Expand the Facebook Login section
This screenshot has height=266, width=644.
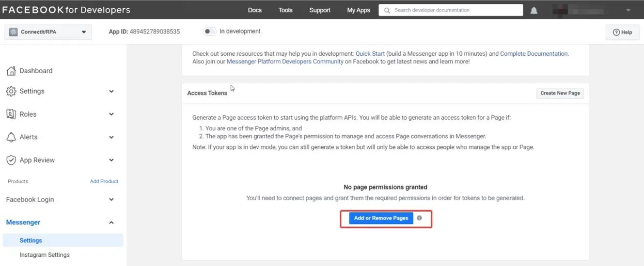click(111, 200)
